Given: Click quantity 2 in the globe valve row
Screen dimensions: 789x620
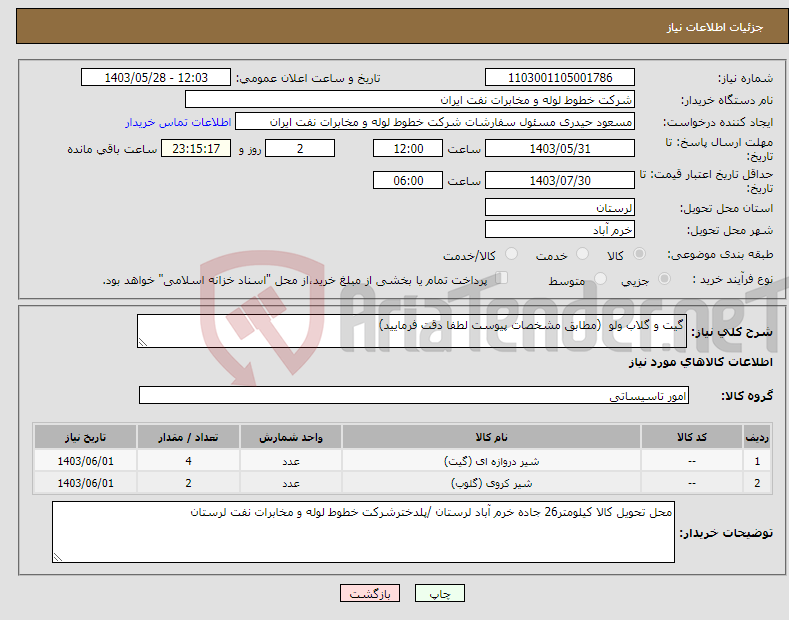Looking at the screenshot, I should pyautogui.click(x=188, y=483).
